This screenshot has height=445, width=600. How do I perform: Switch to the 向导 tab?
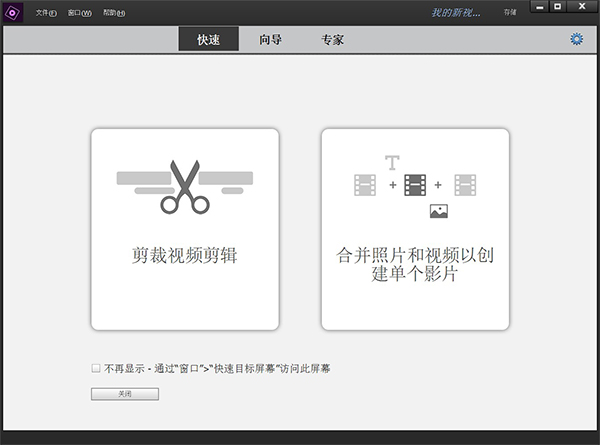(270, 40)
